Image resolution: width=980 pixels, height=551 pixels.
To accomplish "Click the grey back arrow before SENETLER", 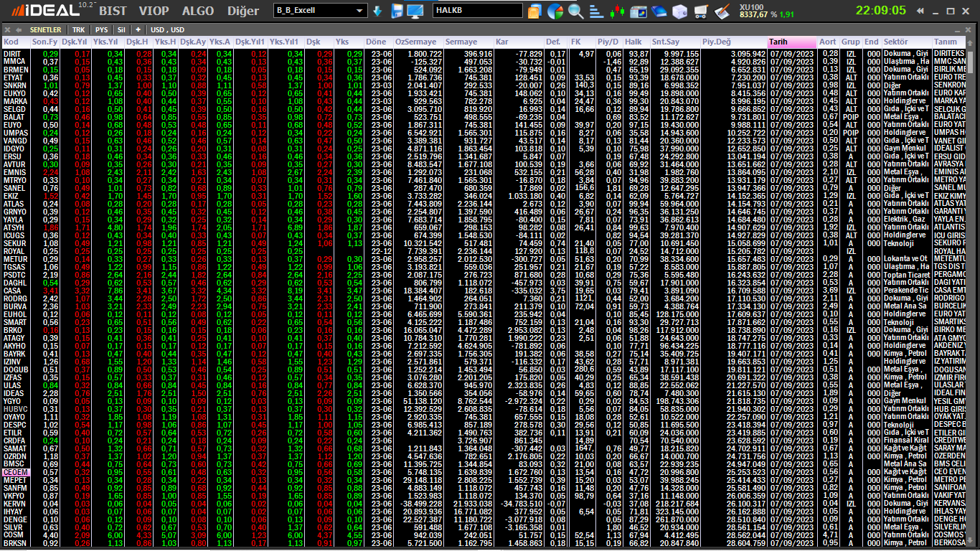I will pos(19,30).
